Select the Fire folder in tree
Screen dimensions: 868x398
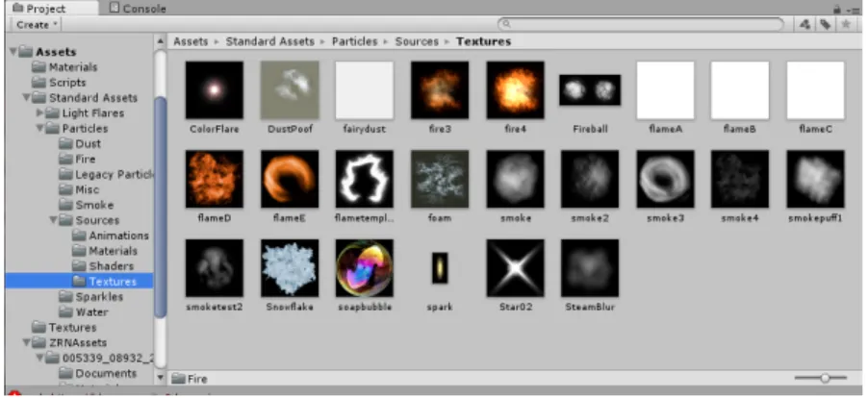point(78,160)
